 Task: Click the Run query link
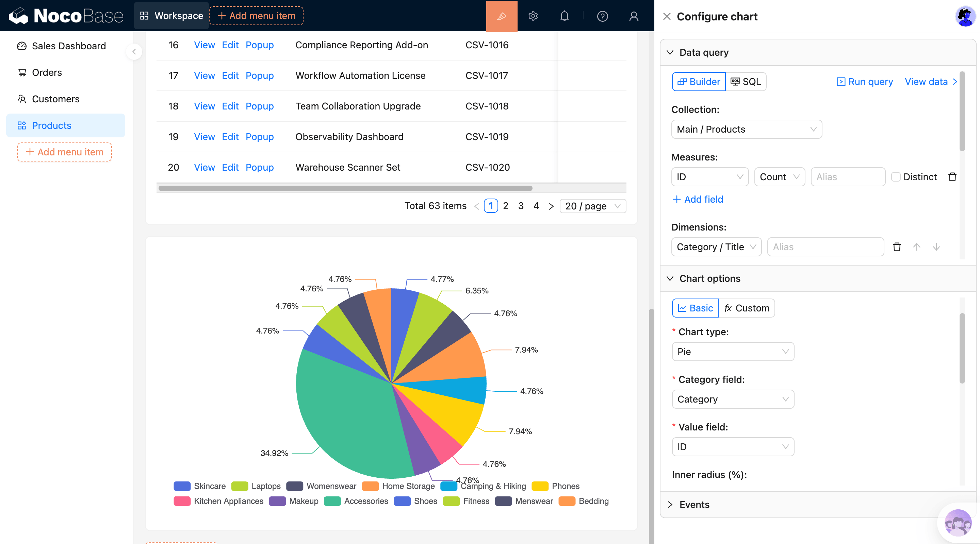[x=865, y=82]
